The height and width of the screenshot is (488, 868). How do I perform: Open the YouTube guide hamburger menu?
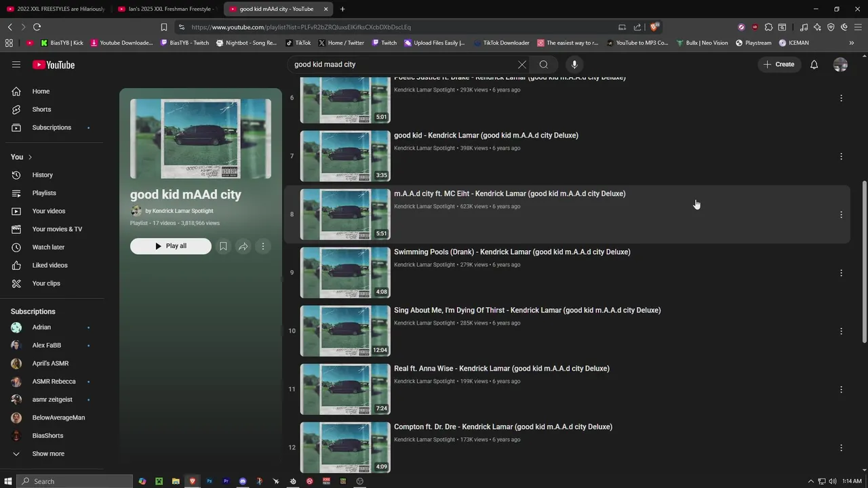16,64
